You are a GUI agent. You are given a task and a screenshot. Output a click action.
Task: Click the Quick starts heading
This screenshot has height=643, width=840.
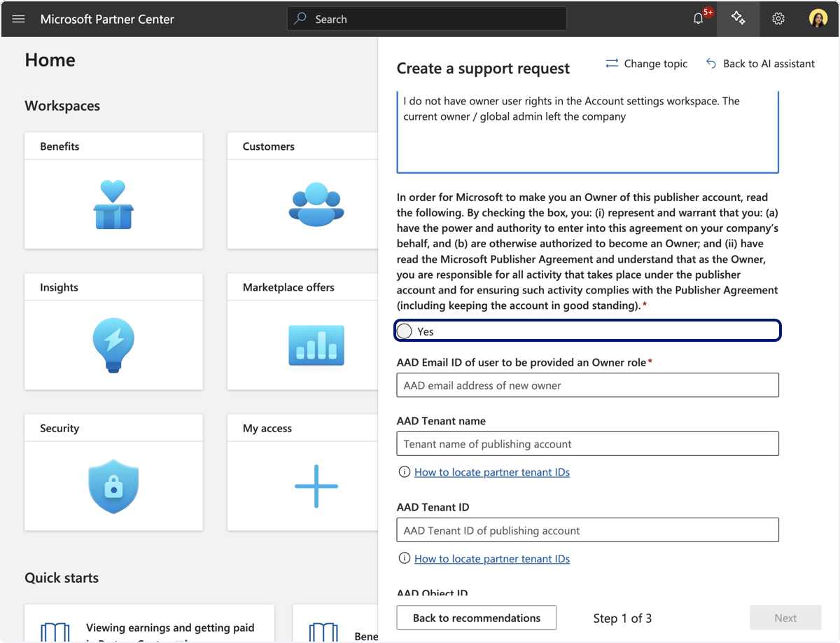62,578
